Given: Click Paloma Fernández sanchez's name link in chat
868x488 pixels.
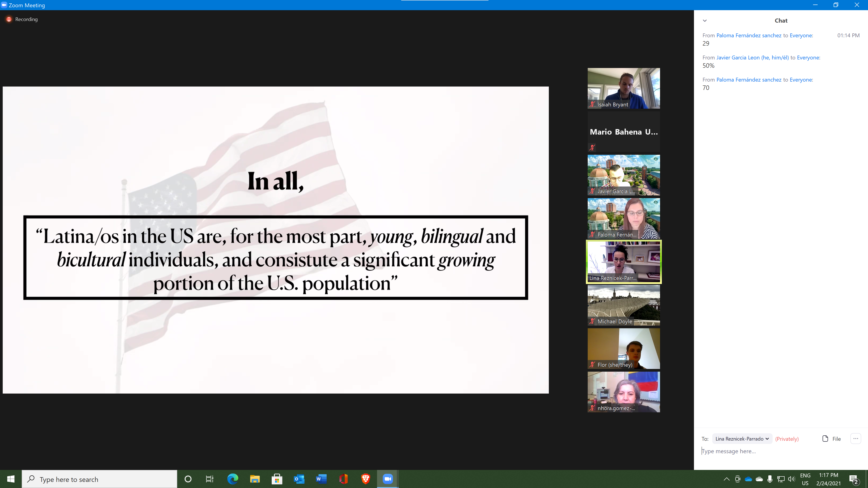Looking at the screenshot, I should tap(748, 35).
